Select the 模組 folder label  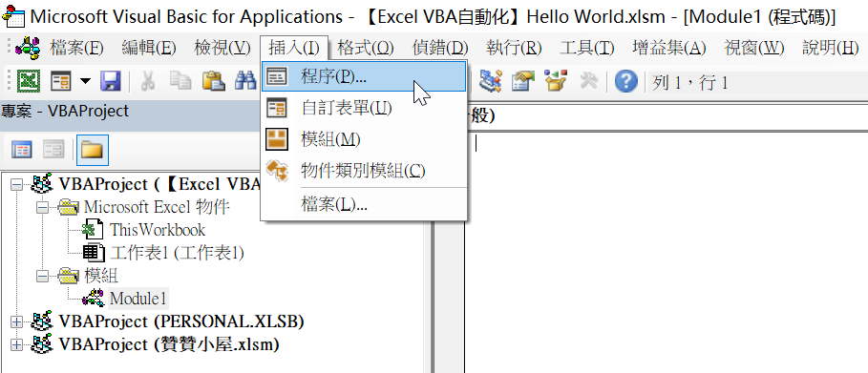tap(101, 275)
